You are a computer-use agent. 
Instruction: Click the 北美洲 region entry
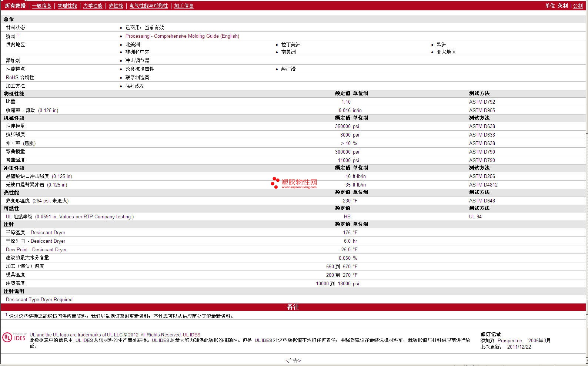click(133, 44)
